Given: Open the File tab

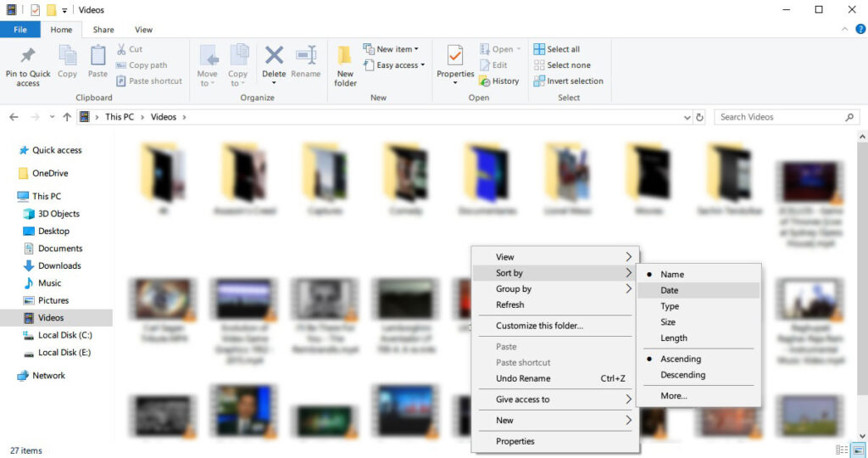Looking at the screenshot, I should pos(20,30).
